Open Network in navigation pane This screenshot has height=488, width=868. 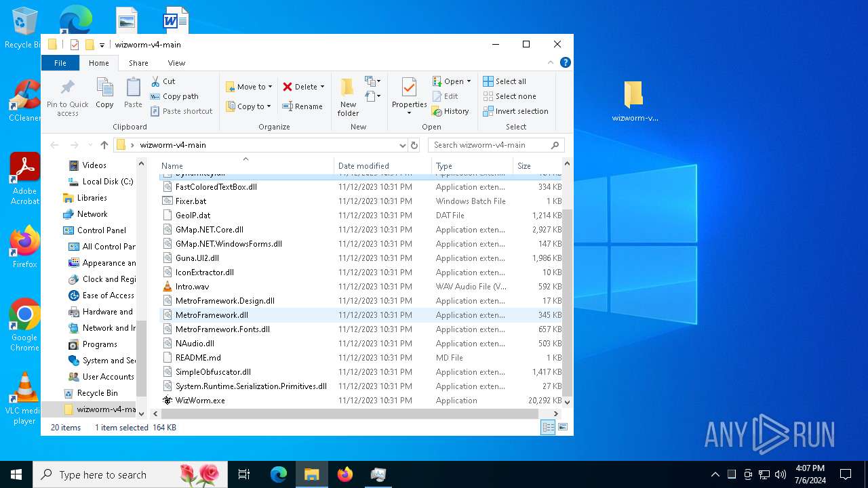point(85,214)
